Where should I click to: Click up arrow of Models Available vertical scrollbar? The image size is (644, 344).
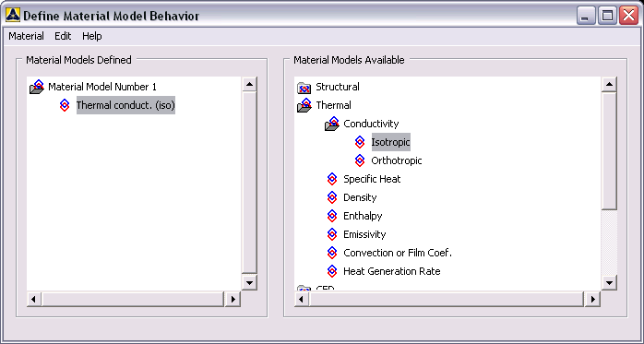609,85
